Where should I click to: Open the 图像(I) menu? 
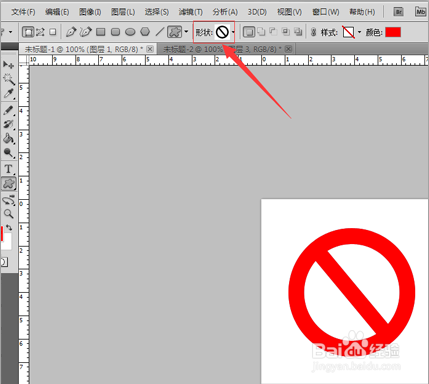click(90, 12)
